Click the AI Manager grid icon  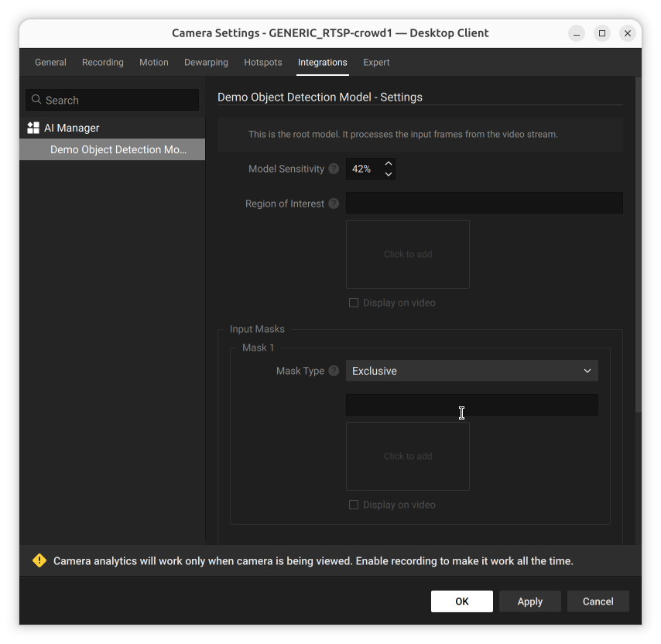point(33,128)
